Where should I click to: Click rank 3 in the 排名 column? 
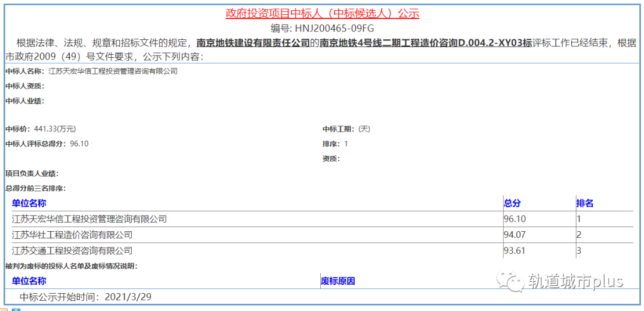coord(578,250)
